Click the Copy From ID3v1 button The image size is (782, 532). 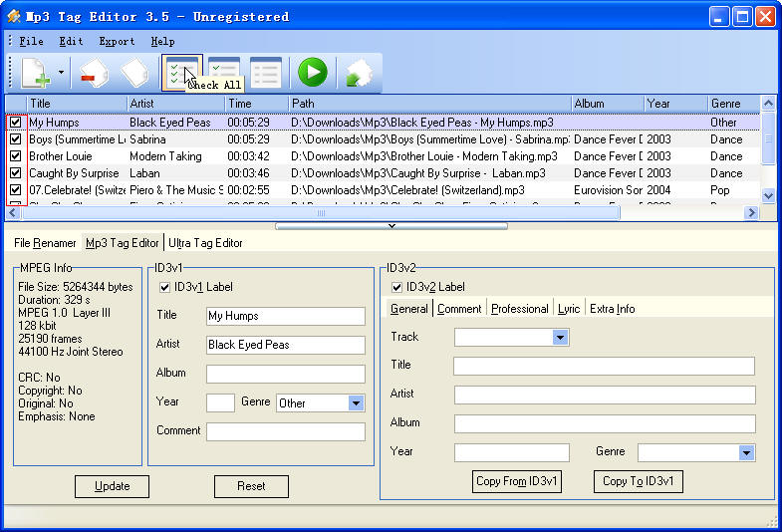517,481
